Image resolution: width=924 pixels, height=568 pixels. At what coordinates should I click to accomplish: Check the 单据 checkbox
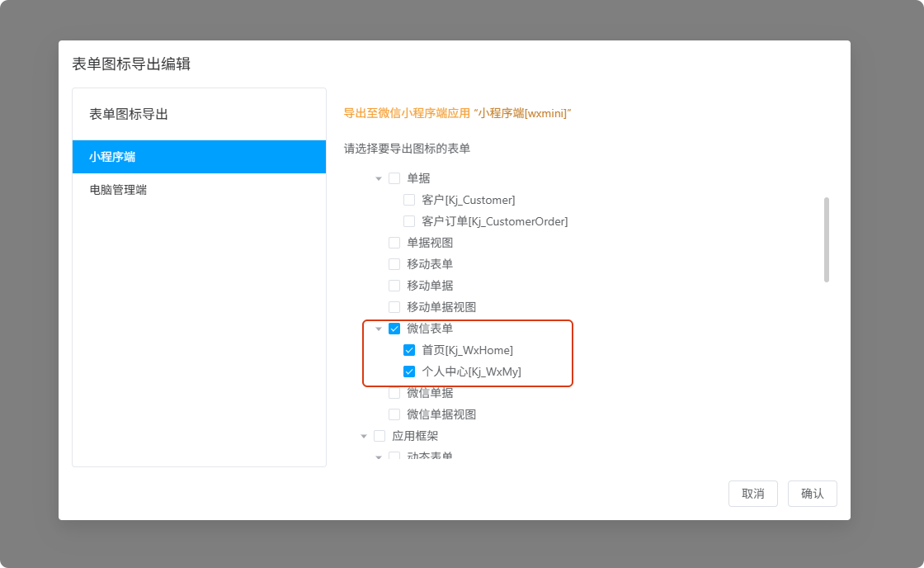pos(394,178)
